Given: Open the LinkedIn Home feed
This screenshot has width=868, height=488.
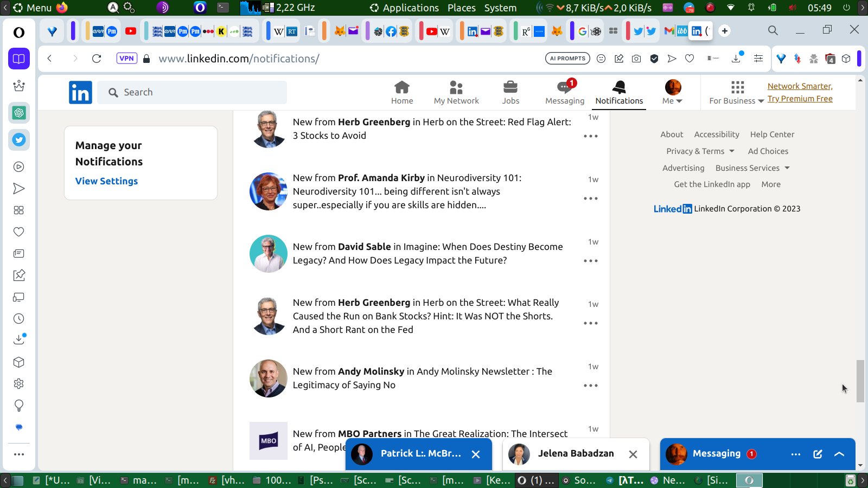Looking at the screenshot, I should [402, 93].
